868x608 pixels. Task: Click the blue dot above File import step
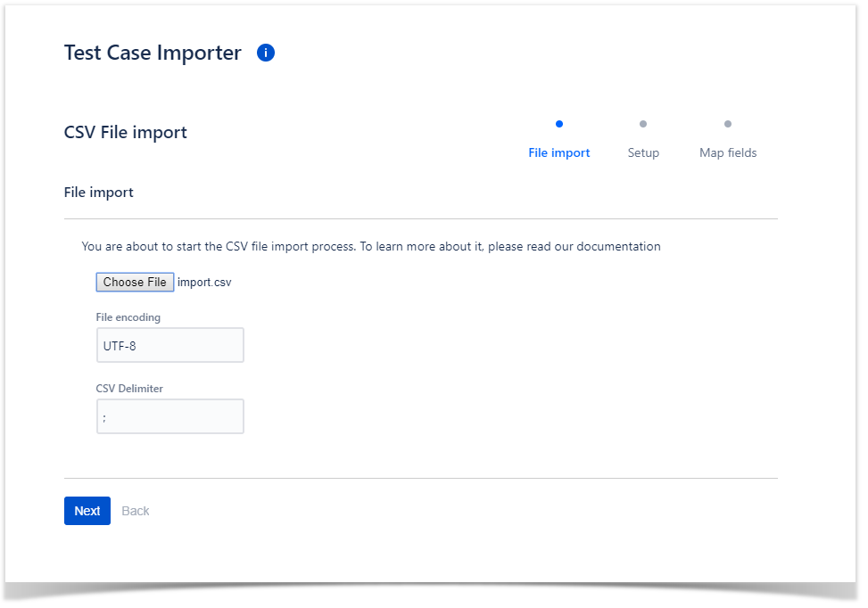[x=559, y=124]
